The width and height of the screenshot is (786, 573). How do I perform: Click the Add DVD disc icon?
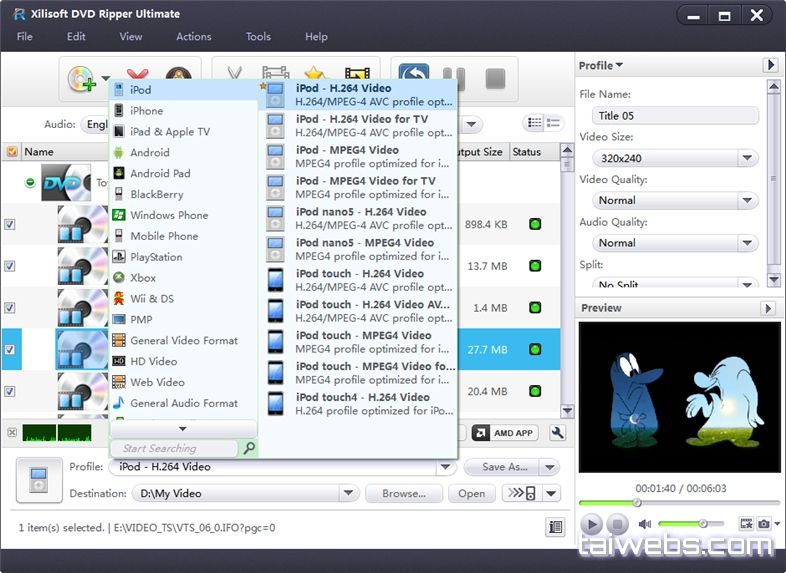tap(80, 79)
